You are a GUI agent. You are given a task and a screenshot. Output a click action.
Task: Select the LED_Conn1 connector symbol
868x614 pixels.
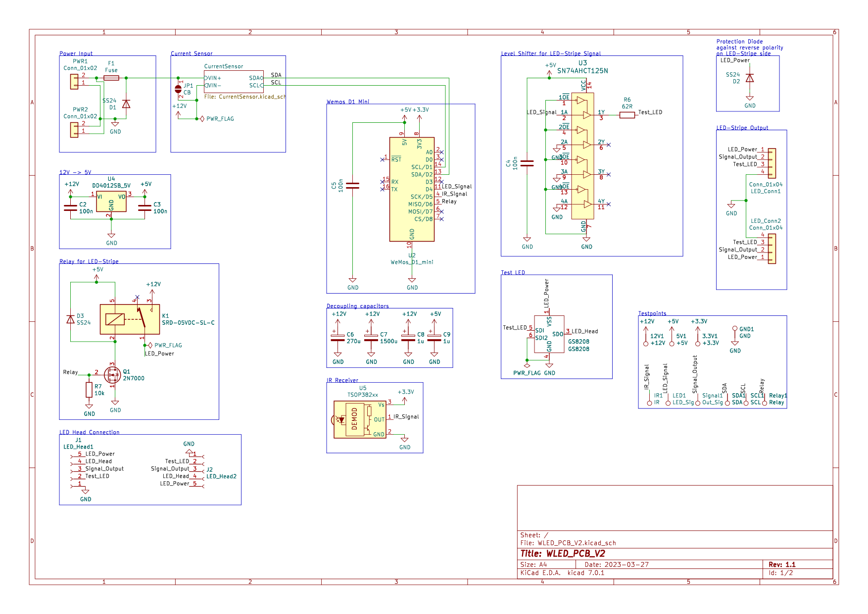pyautogui.click(x=772, y=163)
